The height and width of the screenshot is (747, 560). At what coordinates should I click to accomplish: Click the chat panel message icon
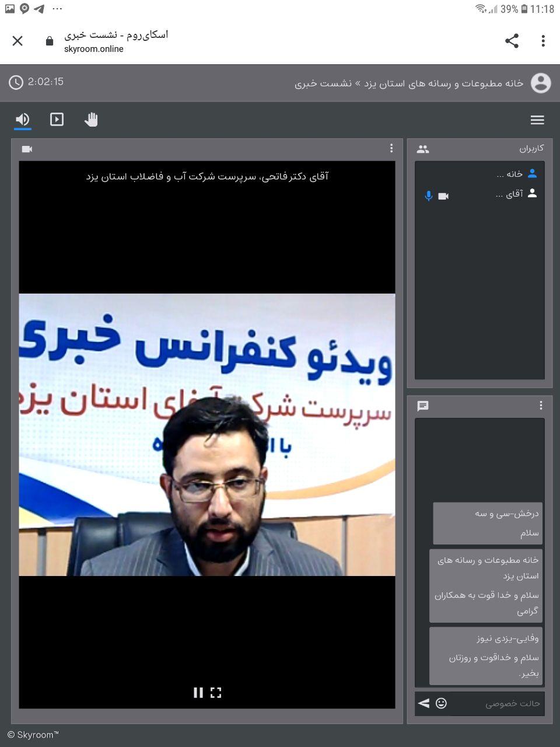[423, 406]
